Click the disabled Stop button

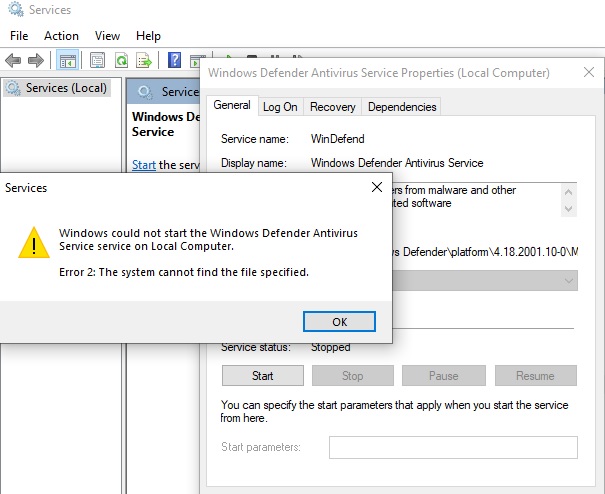pyautogui.click(x=353, y=376)
